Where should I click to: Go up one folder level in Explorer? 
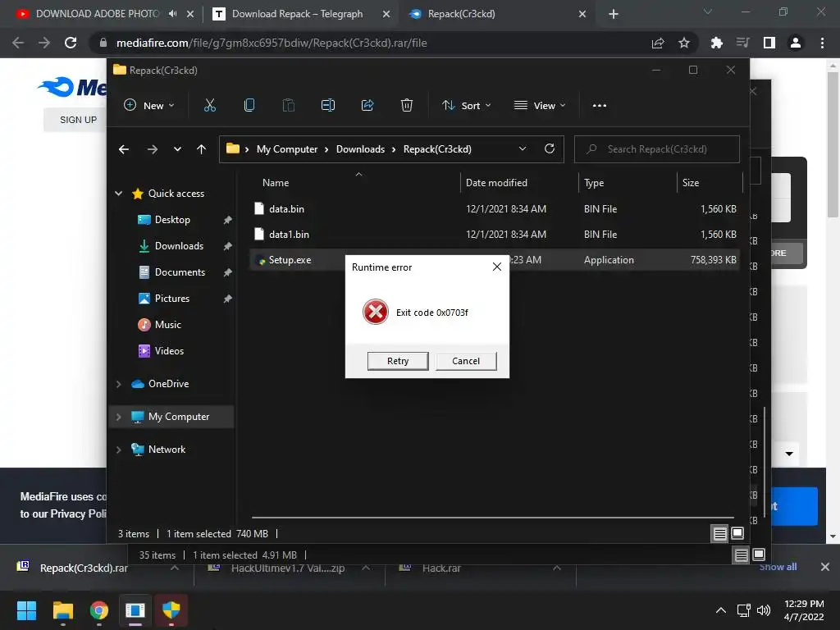[202, 149]
